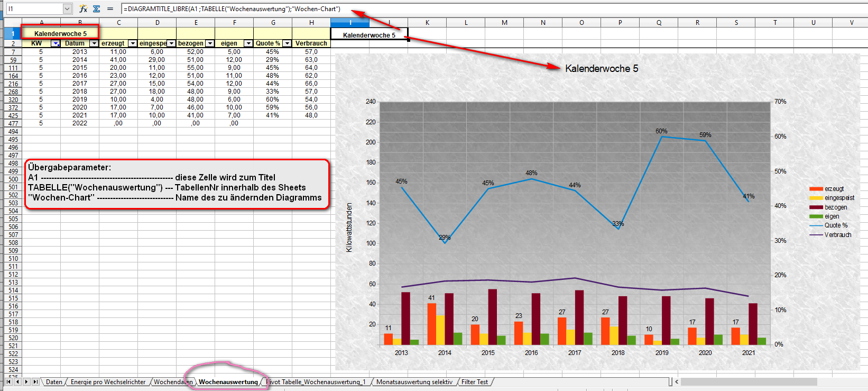Click the Sum (Sigma) icon

(96, 9)
